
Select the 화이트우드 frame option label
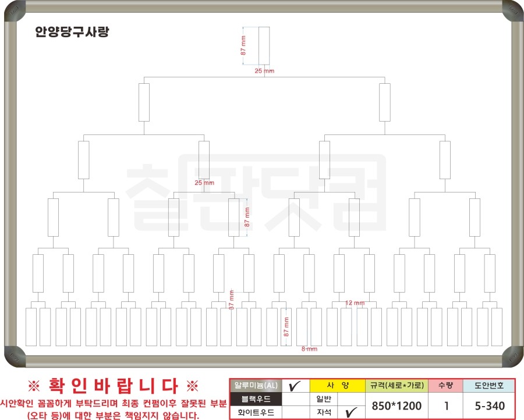pyautogui.click(x=256, y=412)
